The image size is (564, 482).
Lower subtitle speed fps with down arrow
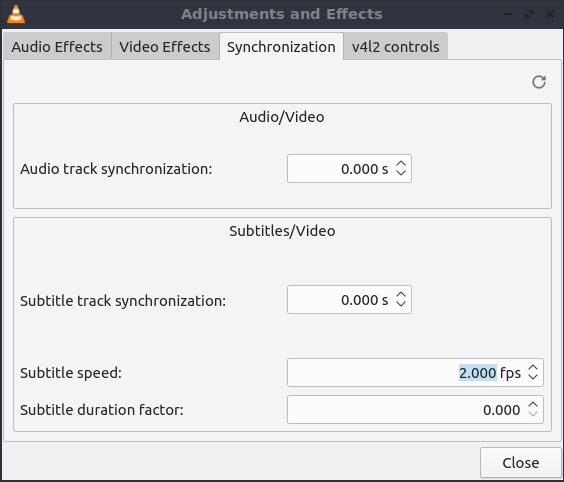click(533, 377)
